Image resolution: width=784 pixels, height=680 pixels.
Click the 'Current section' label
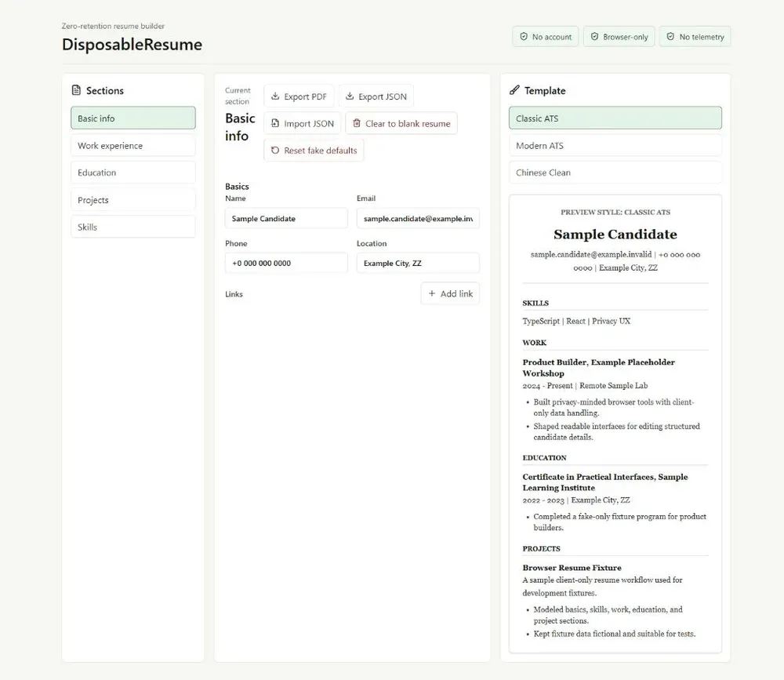[x=238, y=96]
